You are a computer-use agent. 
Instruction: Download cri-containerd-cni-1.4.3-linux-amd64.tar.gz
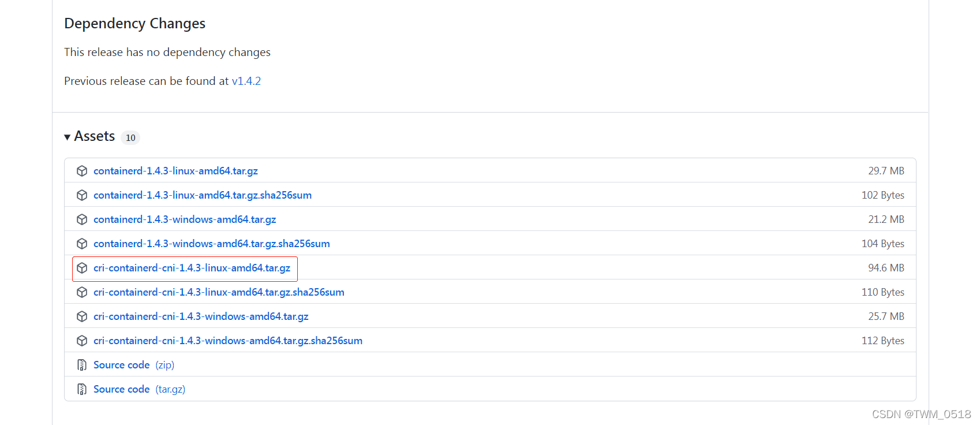[x=192, y=268]
